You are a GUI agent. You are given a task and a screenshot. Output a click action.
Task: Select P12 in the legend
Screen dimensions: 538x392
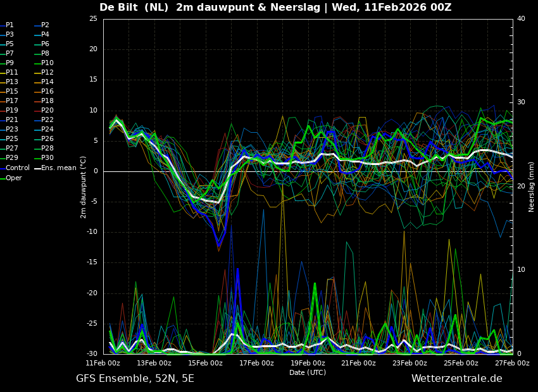point(47,72)
